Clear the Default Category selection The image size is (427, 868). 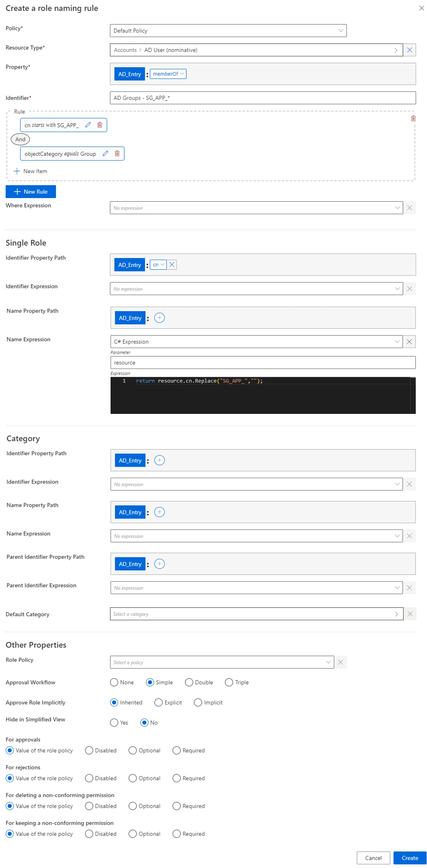(x=410, y=614)
